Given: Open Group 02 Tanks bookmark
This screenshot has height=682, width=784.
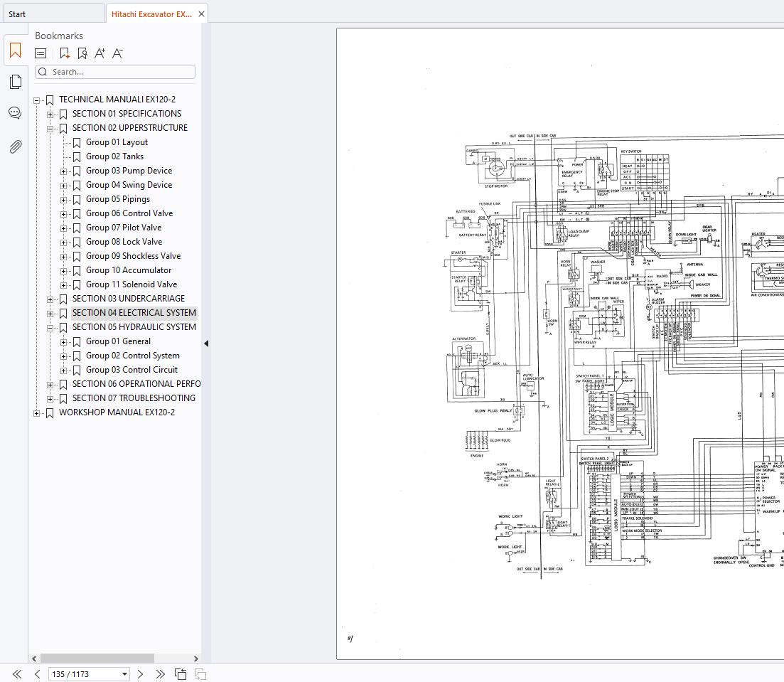Looking at the screenshot, I should [114, 156].
